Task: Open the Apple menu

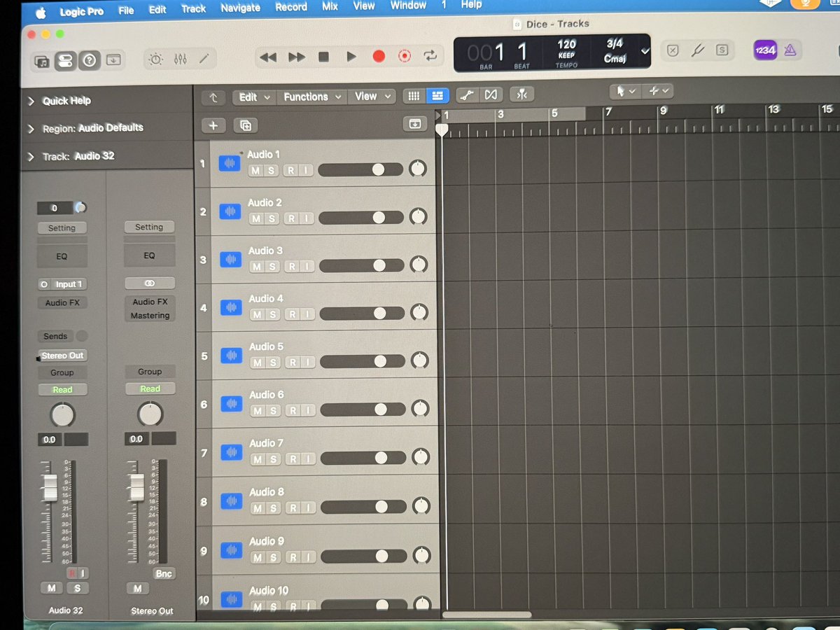Action: tap(40, 13)
